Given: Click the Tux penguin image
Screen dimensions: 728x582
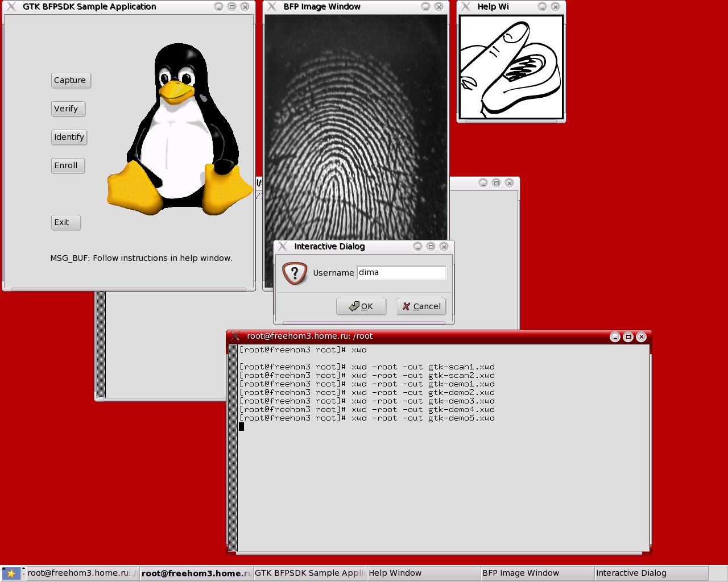Looking at the screenshot, I should [180, 131].
